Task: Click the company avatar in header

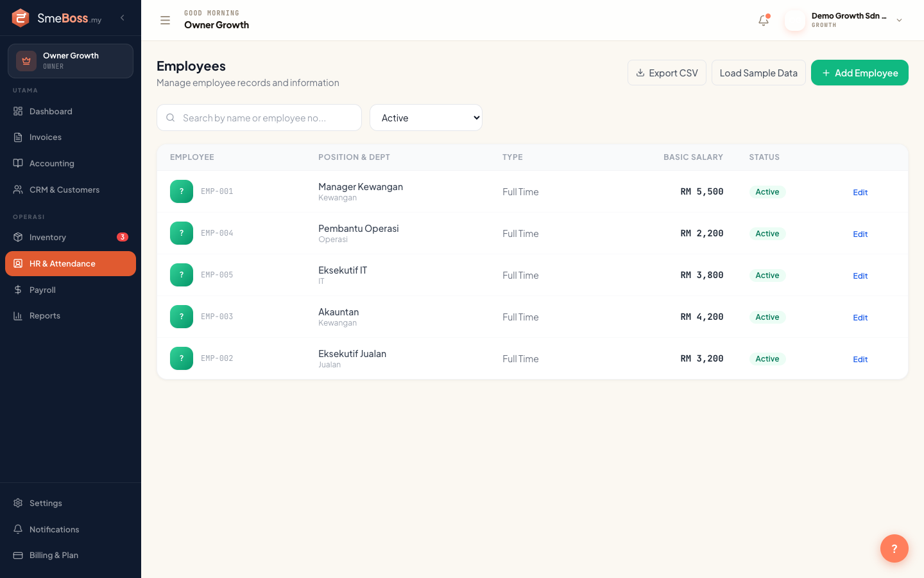Action: click(x=795, y=20)
